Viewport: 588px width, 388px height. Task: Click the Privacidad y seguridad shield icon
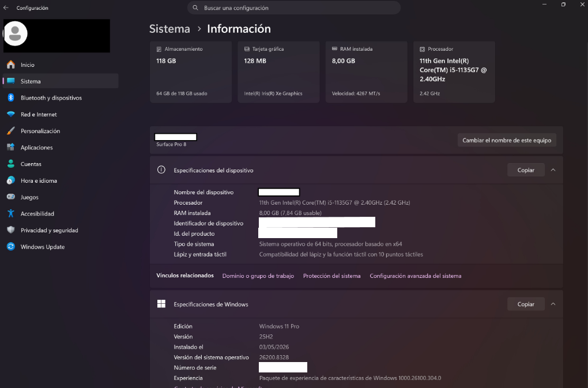click(x=11, y=230)
